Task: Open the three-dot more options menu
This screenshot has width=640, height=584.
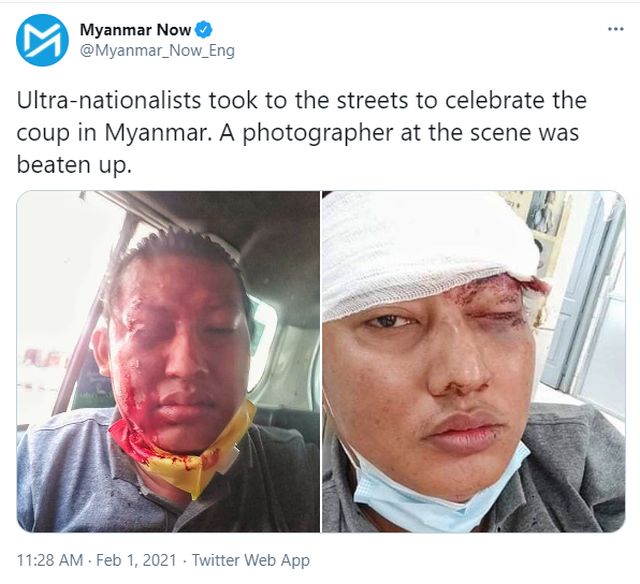Action: point(616,29)
